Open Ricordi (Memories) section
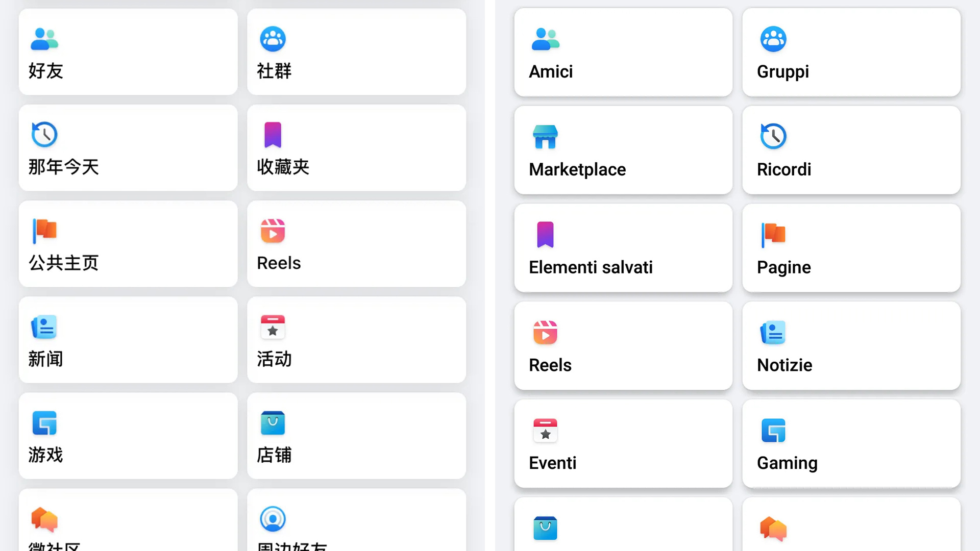 [x=851, y=152]
